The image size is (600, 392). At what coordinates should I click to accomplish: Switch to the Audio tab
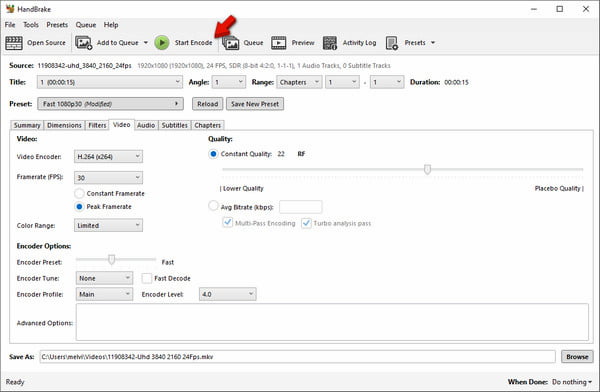click(146, 125)
